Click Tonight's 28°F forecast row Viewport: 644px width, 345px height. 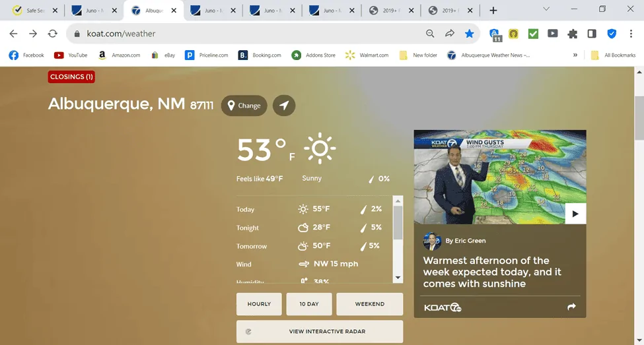(310, 228)
